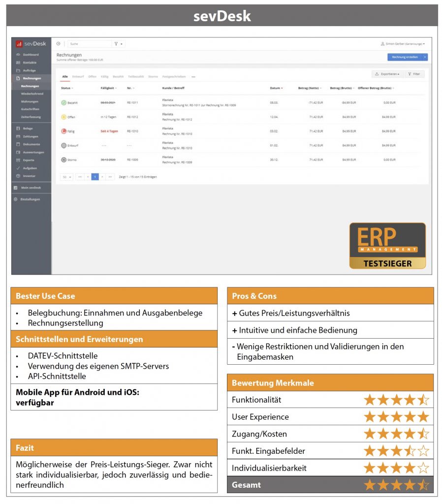Screen dimensions: 442x504
Task: Click the green Bezahlt status icon
Action: click(63, 103)
